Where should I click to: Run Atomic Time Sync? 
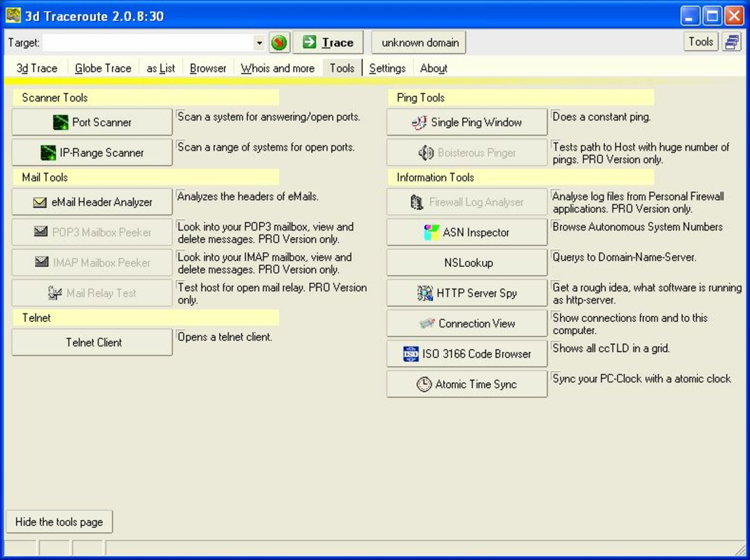click(466, 384)
